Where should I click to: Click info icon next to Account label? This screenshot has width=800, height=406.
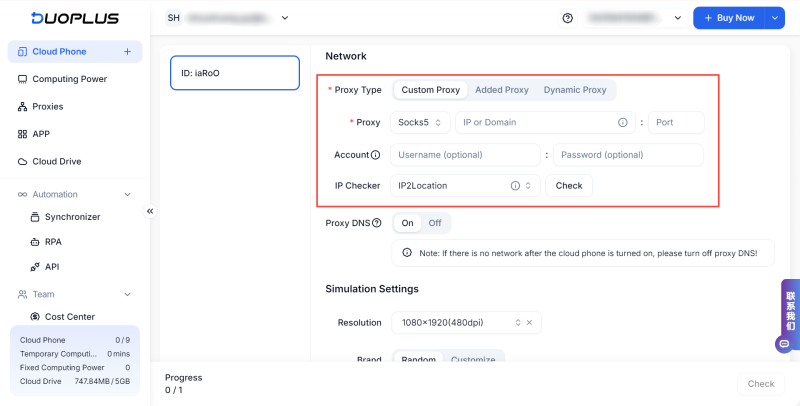[376, 155]
